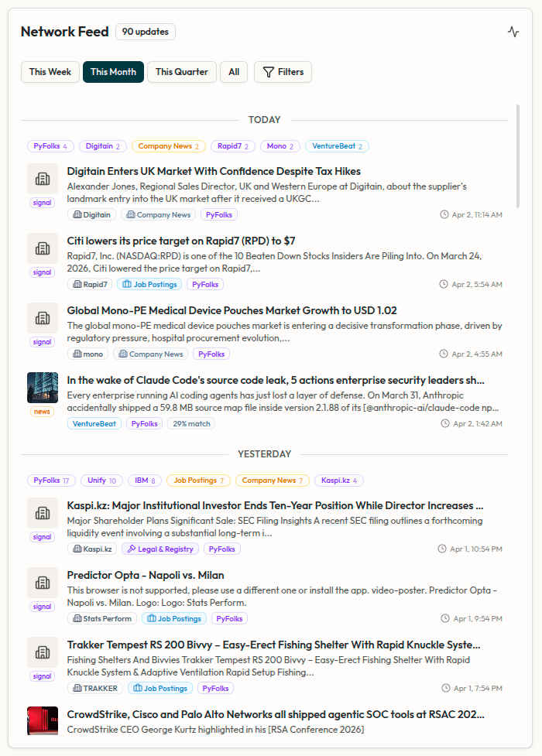Image resolution: width=542 pixels, height=756 pixels.
Task: Click the 90 updates badge
Action: click(146, 32)
